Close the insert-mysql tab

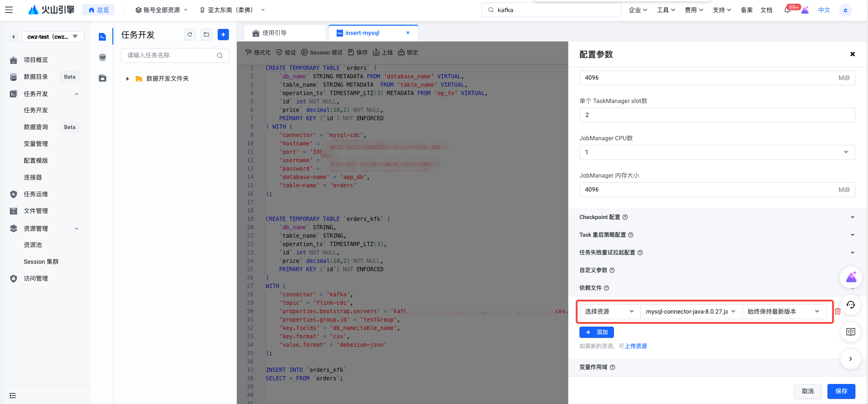[408, 33]
